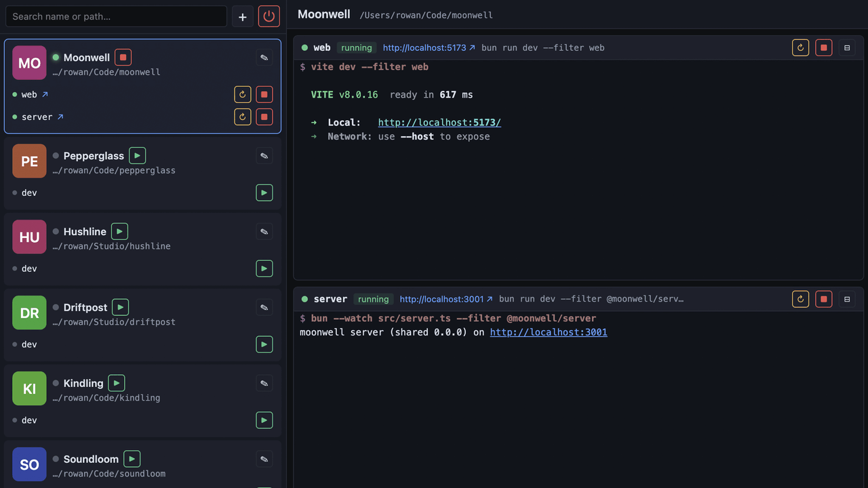The image size is (868, 488).
Task: Select the MO Moonwell avatar
Action: (29, 63)
